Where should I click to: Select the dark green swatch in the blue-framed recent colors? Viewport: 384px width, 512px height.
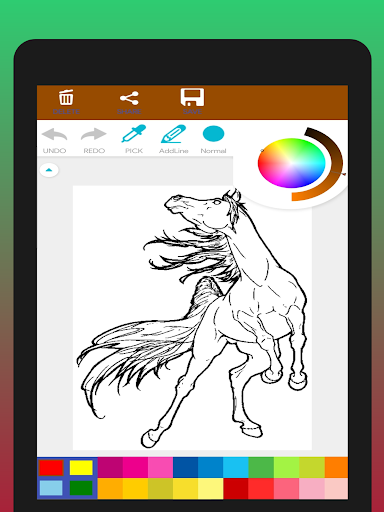[81, 488]
